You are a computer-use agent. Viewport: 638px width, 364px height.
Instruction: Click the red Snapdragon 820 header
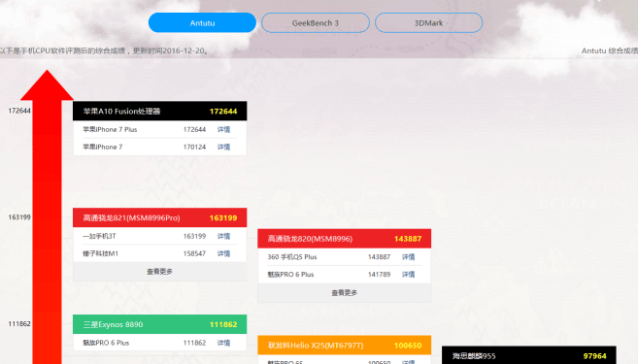(344, 239)
